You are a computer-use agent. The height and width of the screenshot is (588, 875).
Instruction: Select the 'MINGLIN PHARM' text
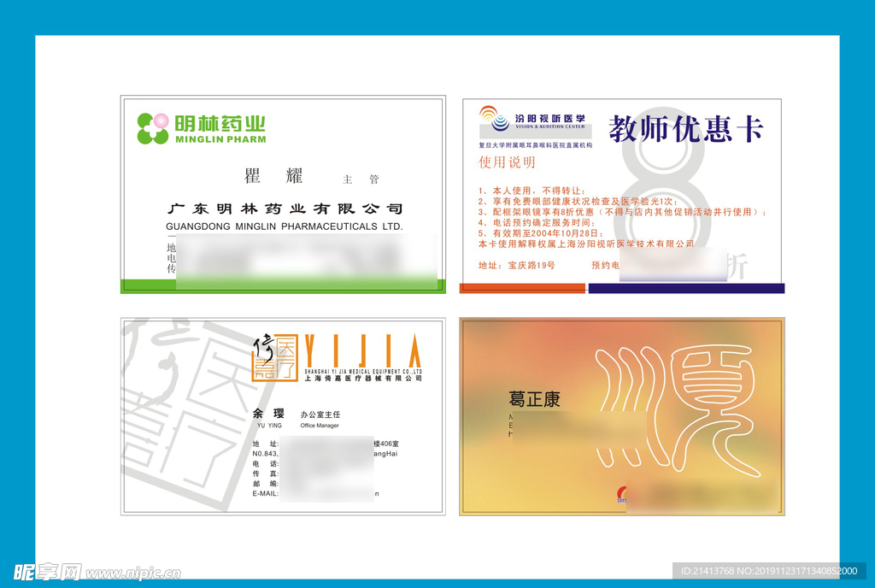220,139
